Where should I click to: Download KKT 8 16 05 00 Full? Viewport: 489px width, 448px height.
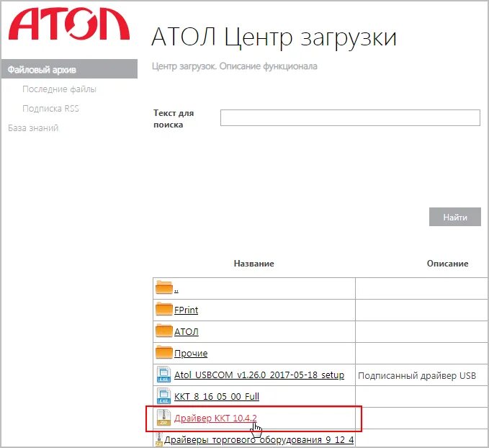point(217,396)
